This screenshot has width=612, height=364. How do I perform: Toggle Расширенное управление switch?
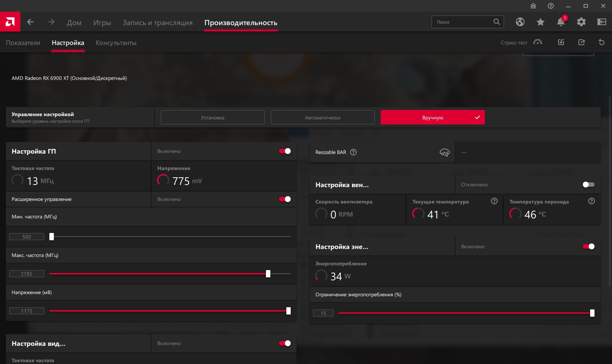[x=285, y=199]
